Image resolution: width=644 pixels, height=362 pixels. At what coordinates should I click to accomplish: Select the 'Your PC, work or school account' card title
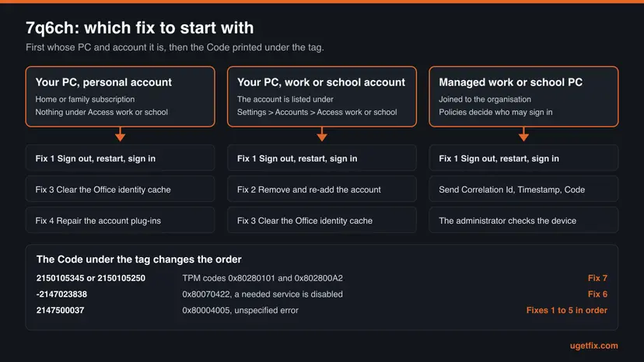click(321, 82)
